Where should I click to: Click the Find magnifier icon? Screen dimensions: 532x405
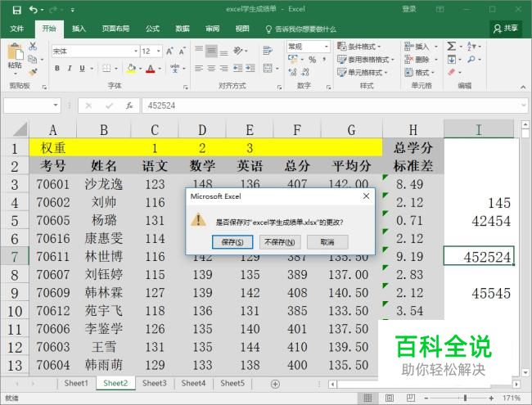pyautogui.click(x=471, y=60)
